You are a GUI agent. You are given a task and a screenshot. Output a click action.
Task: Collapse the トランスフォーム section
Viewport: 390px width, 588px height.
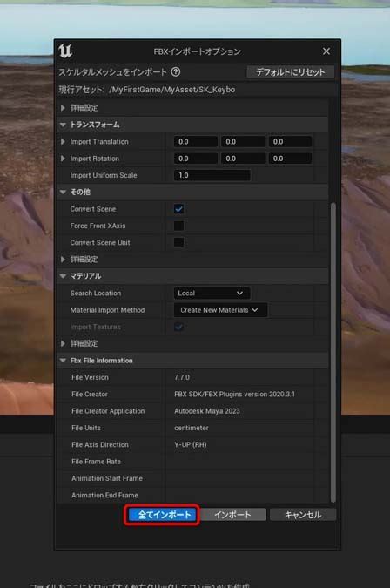click(63, 125)
